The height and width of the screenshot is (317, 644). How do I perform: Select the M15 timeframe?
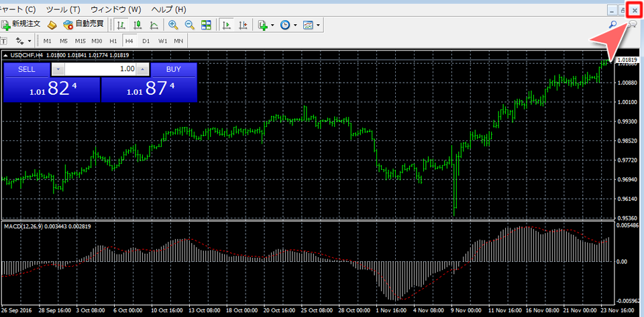[80, 41]
